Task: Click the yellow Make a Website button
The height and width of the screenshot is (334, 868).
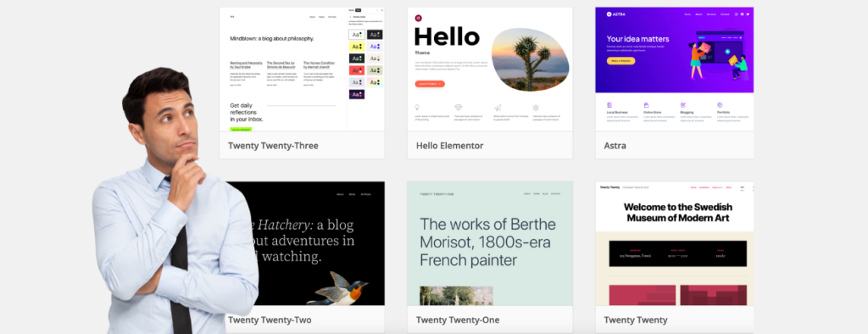Action: pos(620,60)
